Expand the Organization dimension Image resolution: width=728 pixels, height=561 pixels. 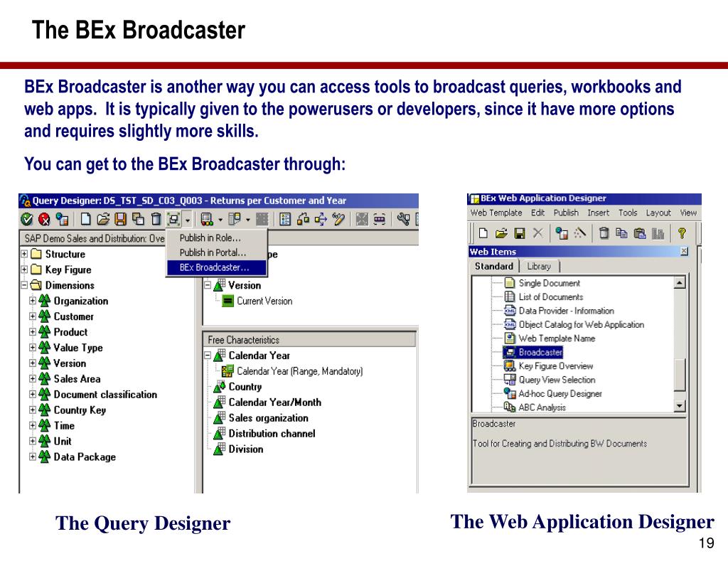pos(33,301)
